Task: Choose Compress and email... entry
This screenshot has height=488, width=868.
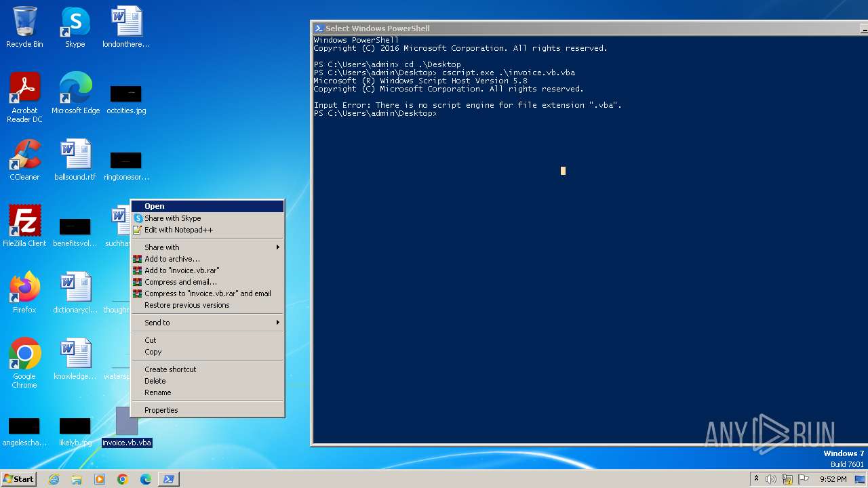Action: [x=208, y=282]
